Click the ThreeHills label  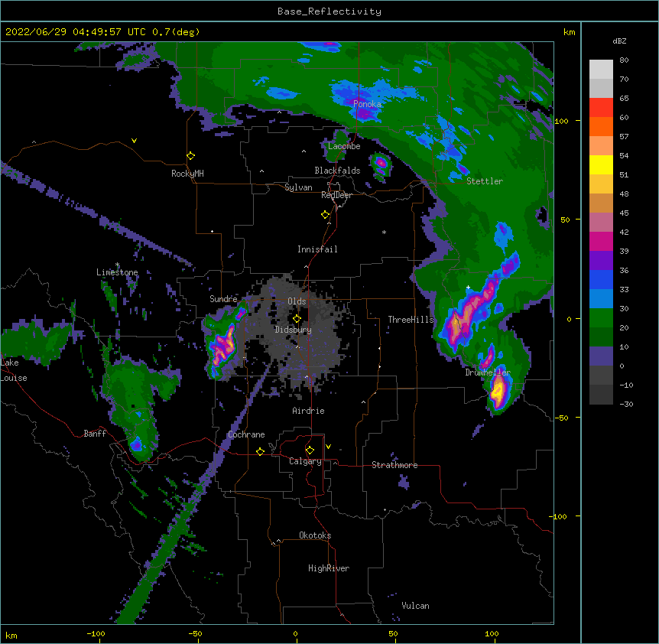[x=411, y=320]
